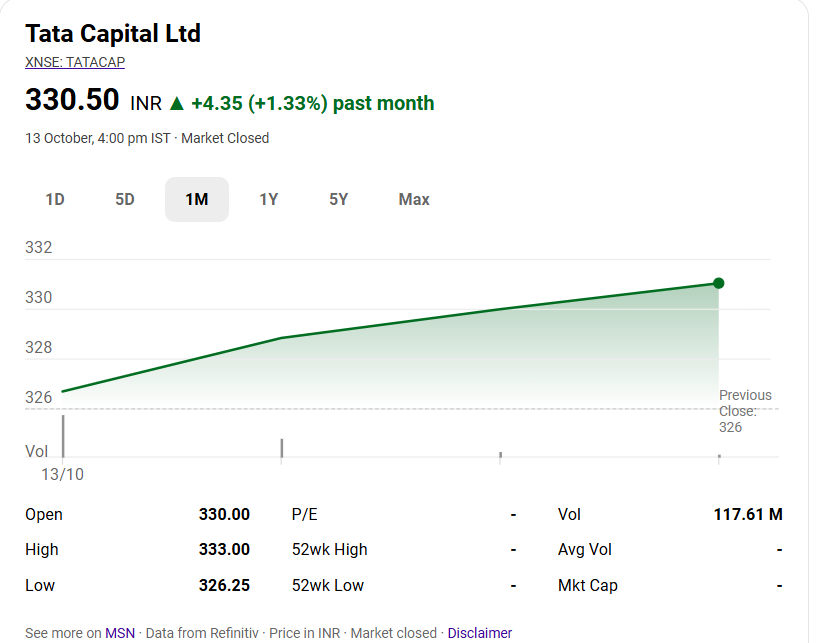Switch chart to 1Y range
Image resolution: width=825 pixels, height=643 pixels.
(x=268, y=199)
